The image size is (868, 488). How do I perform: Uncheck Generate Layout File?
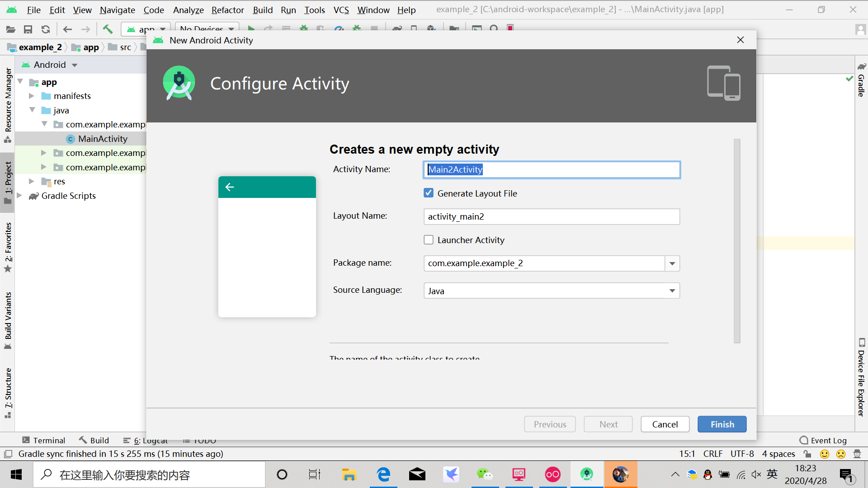coord(429,192)
